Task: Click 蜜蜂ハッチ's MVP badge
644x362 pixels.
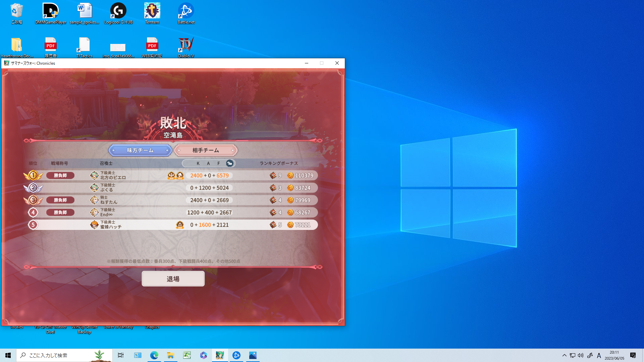Action: click(180, 225)
